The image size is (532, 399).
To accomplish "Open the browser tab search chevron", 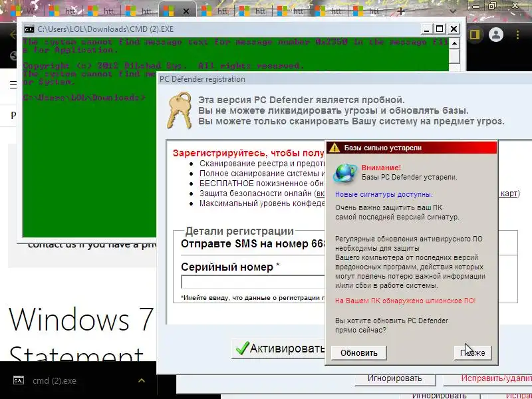I will (x=452, y=11).
